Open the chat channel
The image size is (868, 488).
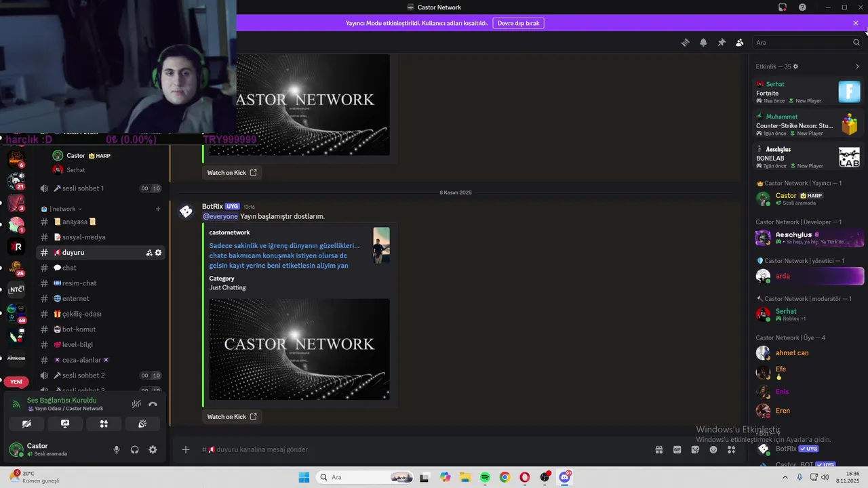(100, 268)
